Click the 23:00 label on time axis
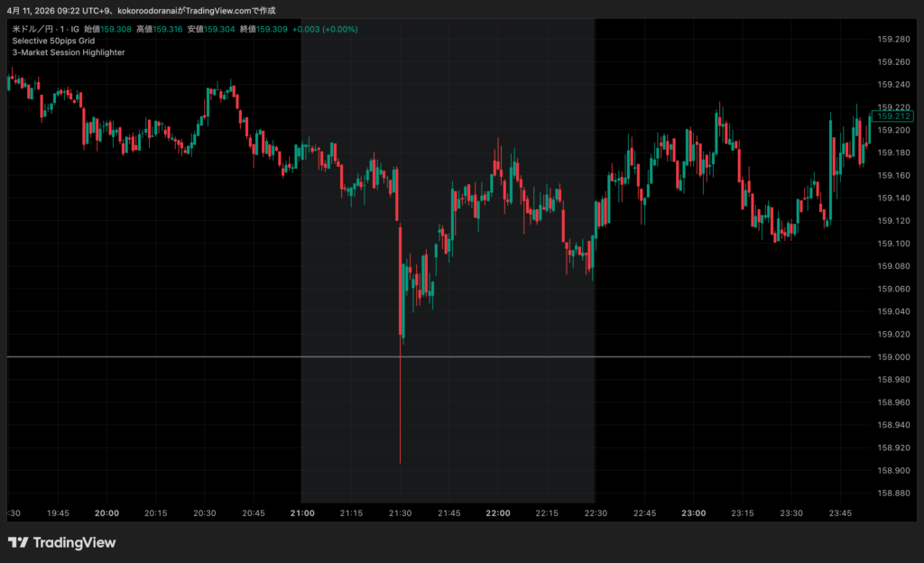 (x=694, y=513)
